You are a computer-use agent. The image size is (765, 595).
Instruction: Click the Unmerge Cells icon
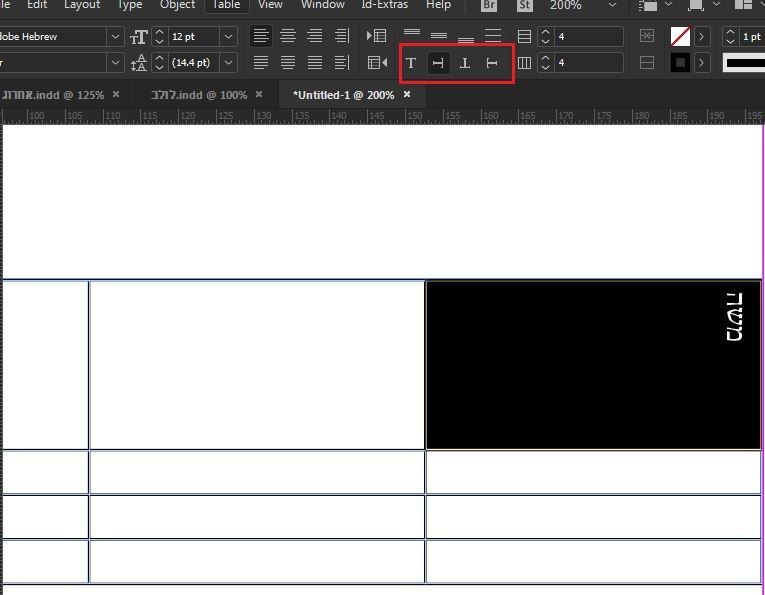[x=646, y=62]
